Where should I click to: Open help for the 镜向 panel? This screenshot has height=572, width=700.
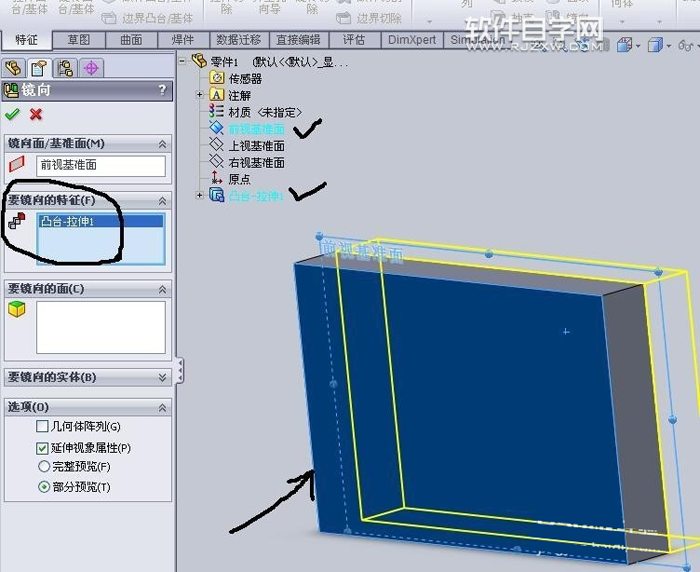point(162,90)
